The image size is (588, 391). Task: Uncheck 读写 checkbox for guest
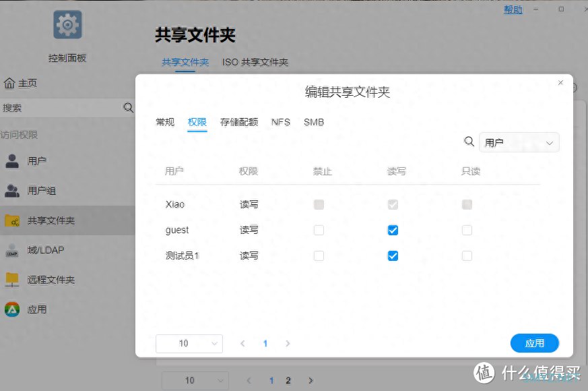393,230
